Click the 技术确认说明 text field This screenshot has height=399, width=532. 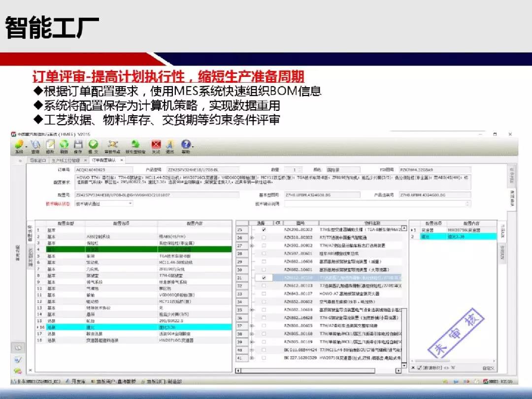tap(377, 203)
